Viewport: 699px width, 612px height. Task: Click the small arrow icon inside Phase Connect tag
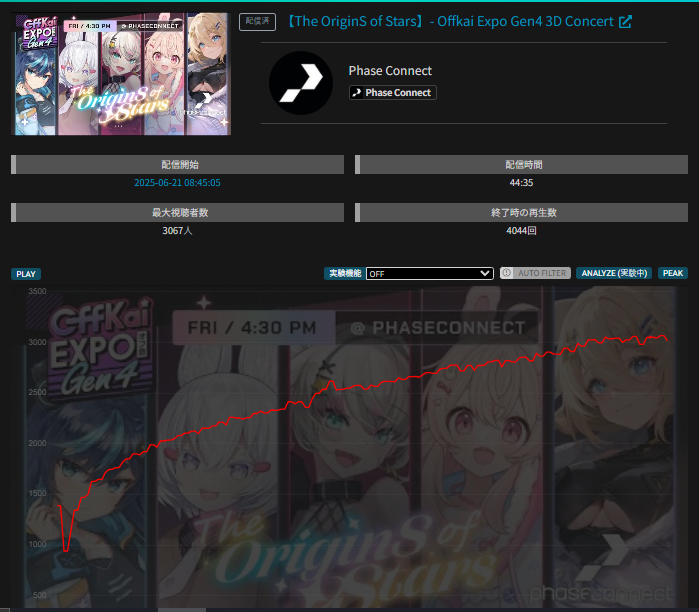357,92
